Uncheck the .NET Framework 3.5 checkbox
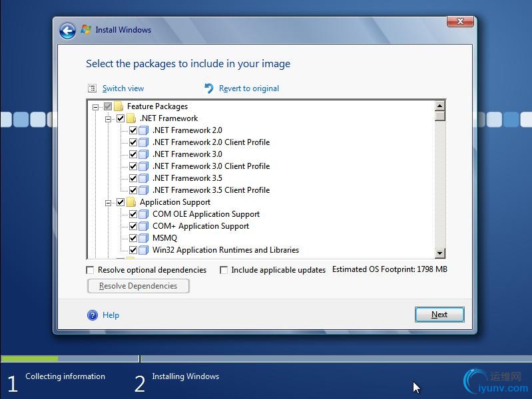 coord(133,178)
